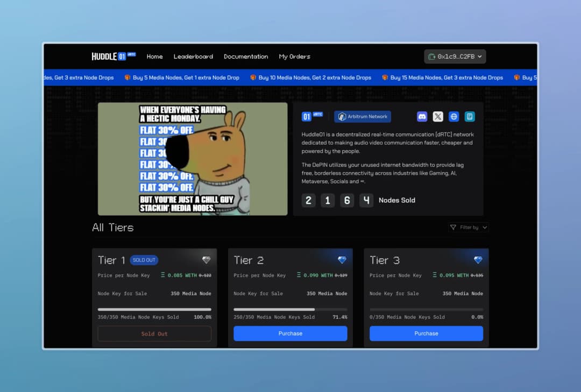The image size is (581, 392).
Task: Expand the wallet address 0x1c9…C2FB dropdown
Action: [x=455, y=56]
